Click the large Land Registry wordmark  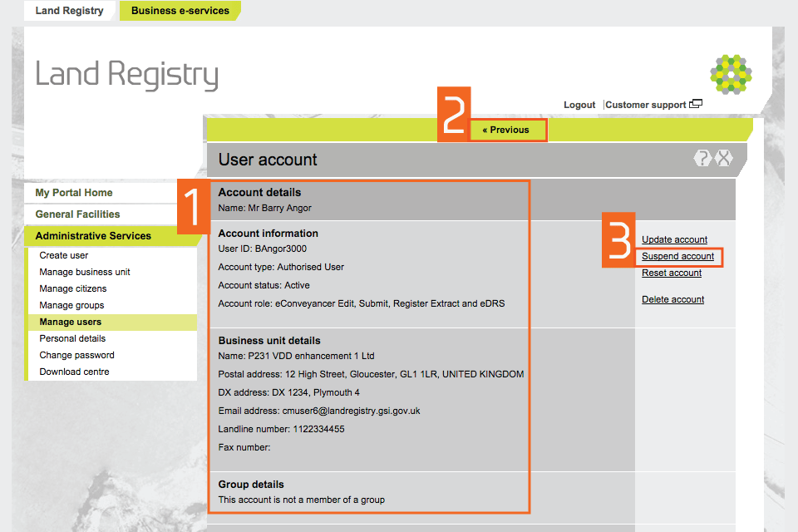pyautogui.click(x=126, y=74)
